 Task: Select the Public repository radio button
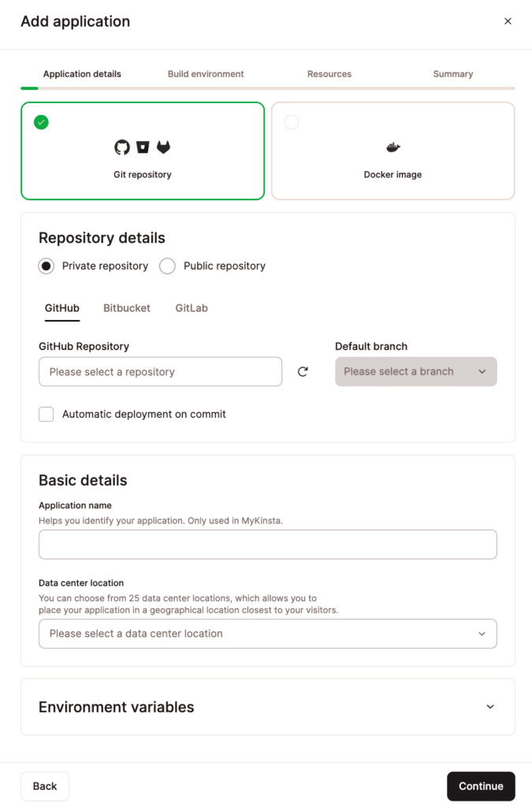(167, 266)
